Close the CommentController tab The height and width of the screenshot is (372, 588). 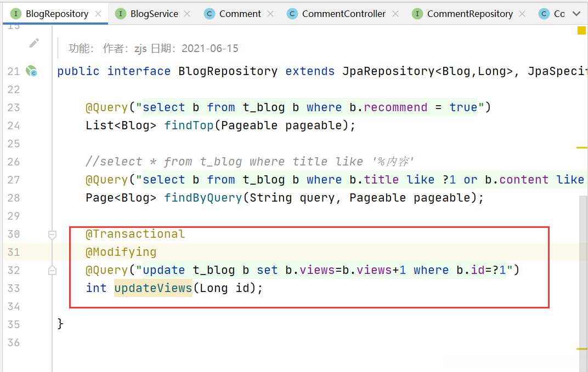click(x=395, y=14)
